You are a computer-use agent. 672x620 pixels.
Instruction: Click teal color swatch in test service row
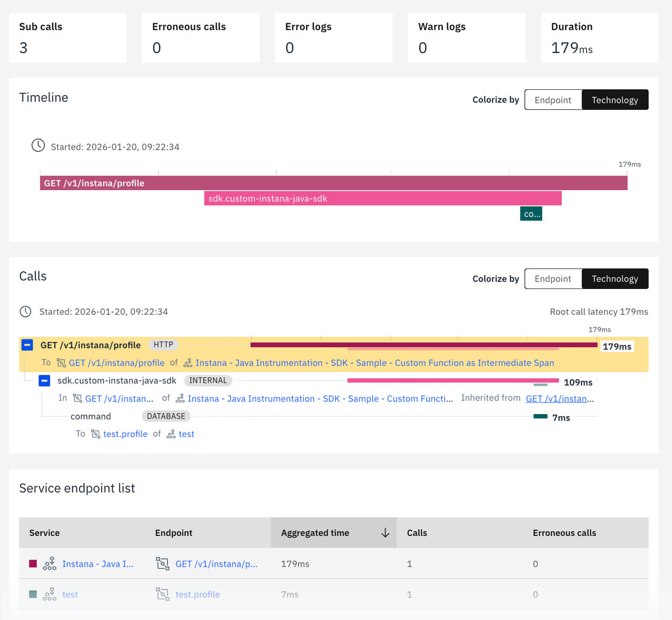(33, 594)
